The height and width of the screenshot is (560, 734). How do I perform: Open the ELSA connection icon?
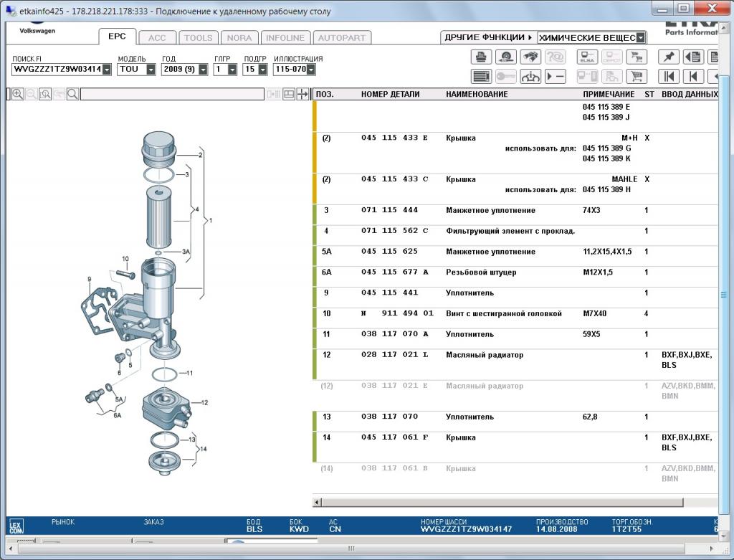(587, 57)
